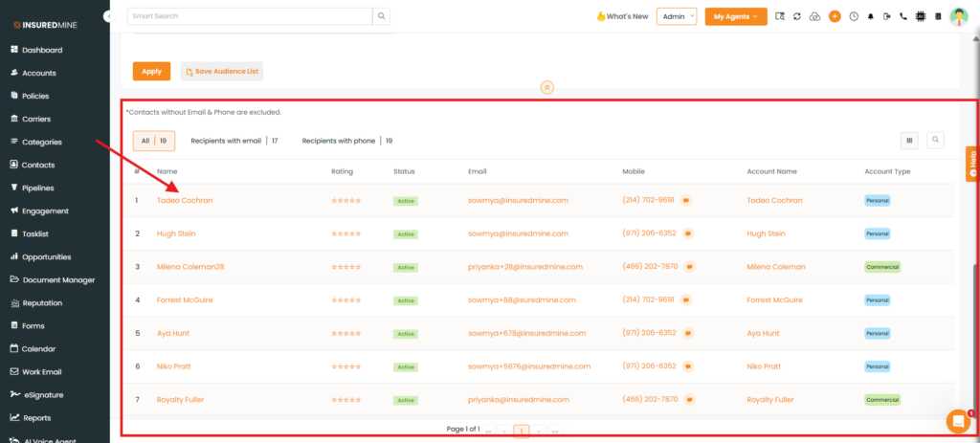The width and height of the screenshot is (980, 443).
Task: Click the clock history icon
Action: (x=853, y=16)
